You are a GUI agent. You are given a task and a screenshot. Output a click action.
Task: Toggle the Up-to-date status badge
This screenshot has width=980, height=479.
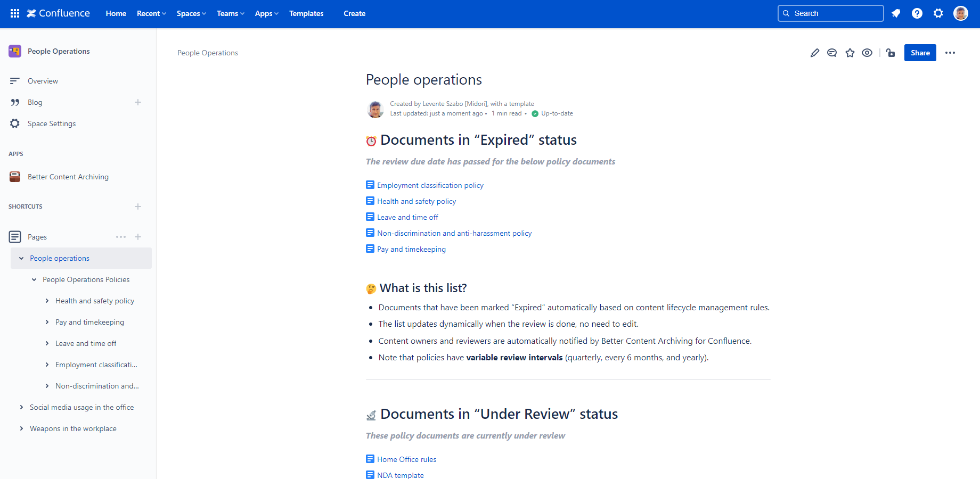point(552,113)
